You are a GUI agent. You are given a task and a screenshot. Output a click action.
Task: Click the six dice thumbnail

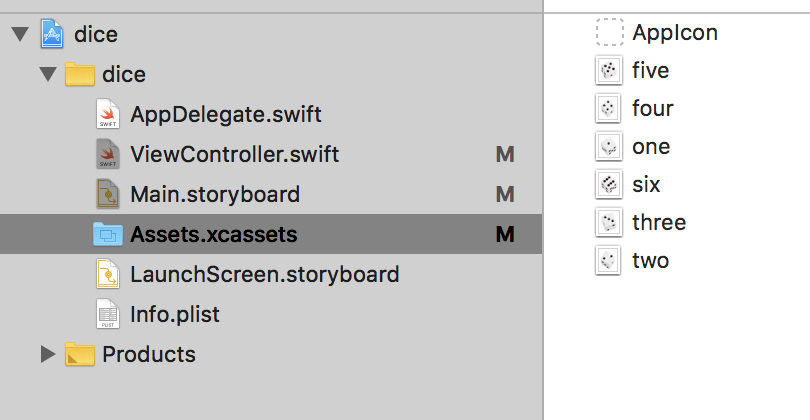pyautogui.click(x=607, y=185)
